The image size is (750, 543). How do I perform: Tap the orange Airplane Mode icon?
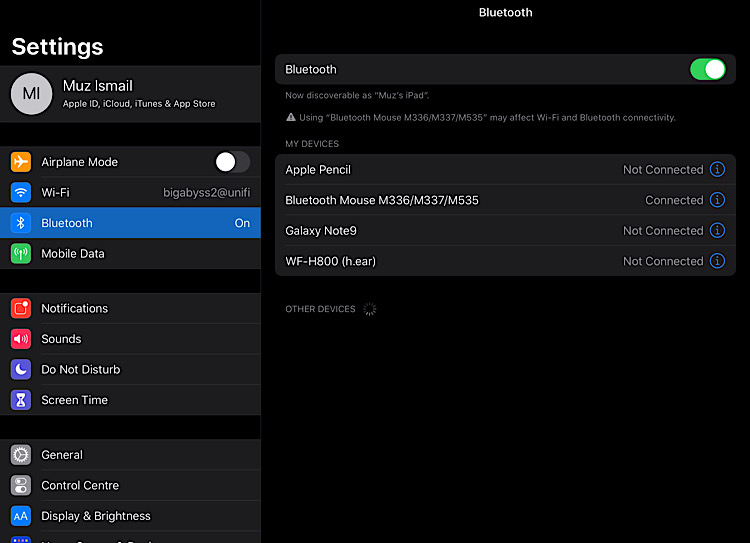[x=21, y=162]
